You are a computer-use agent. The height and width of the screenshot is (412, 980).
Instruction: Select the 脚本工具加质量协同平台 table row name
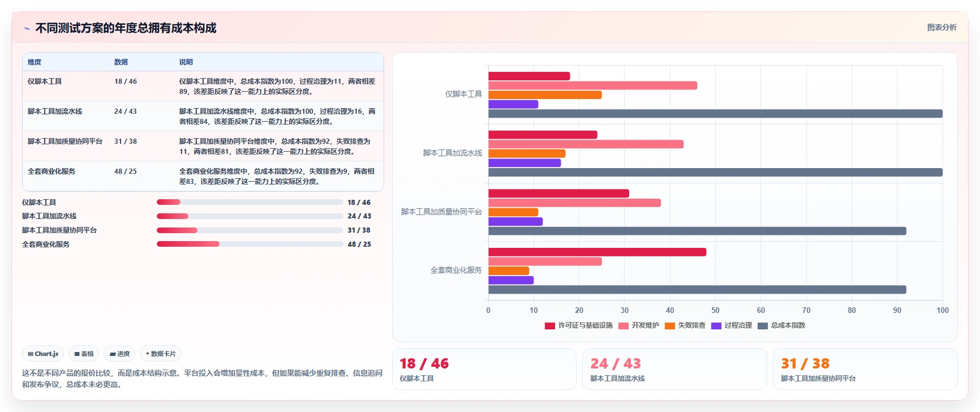pyautogui.click(x=65, y=141)
